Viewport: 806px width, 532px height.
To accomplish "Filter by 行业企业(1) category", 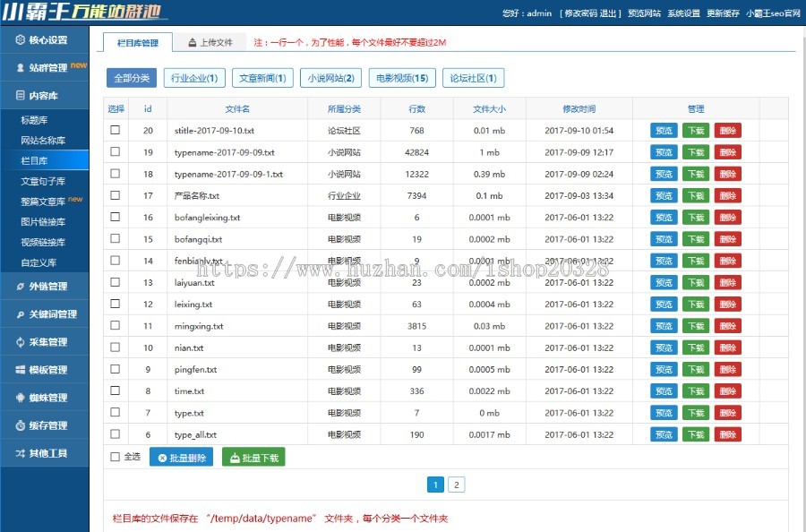I will tap(194, 78).
